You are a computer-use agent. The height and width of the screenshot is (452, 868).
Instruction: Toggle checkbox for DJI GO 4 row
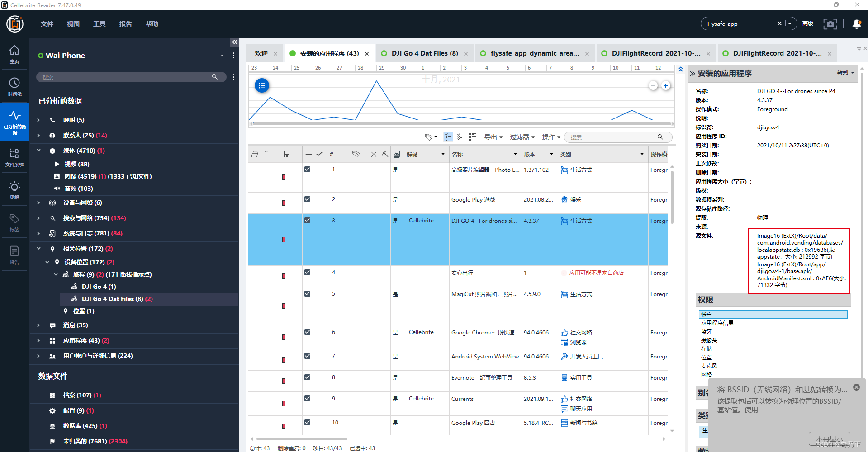(x=307, y=220)
